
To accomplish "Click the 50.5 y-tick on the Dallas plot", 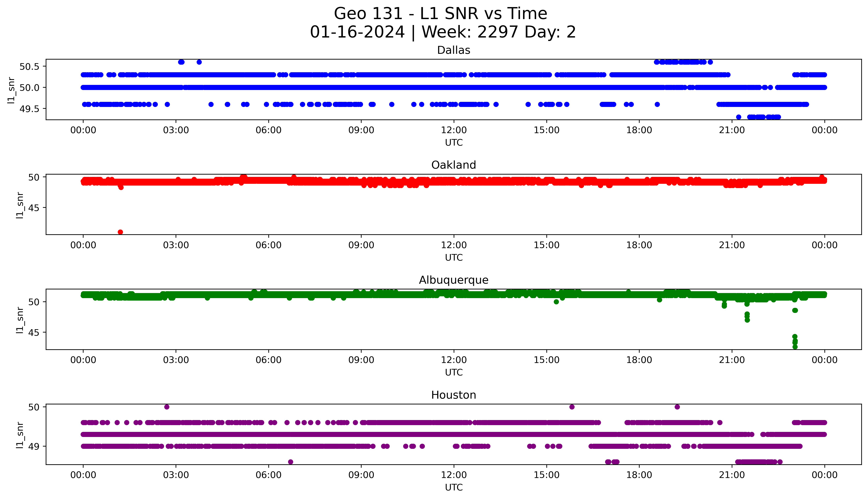I will pos(30,66).
